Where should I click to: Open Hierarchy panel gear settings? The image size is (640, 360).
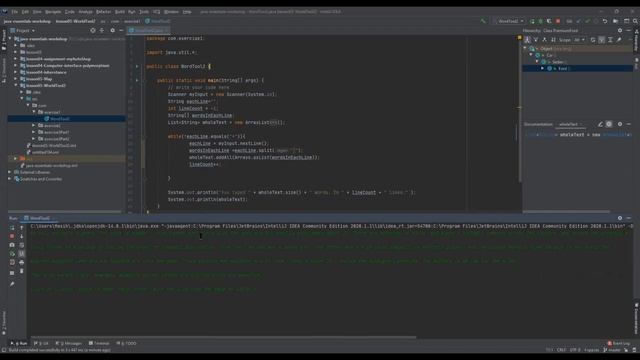620,31
